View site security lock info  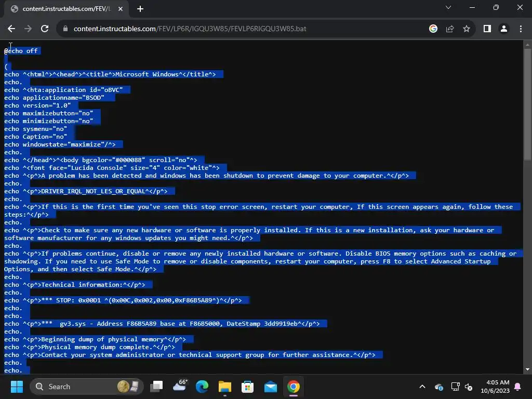65,29
